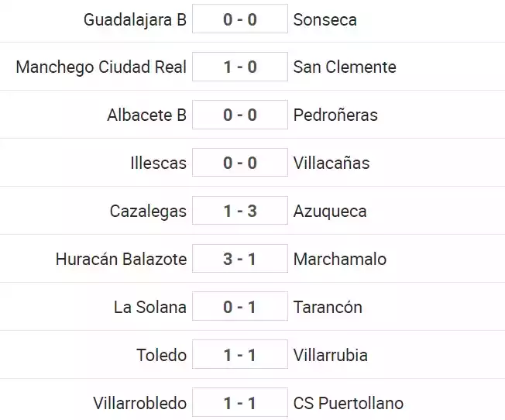Image resolution: width=505 pixels, height=420 pixels.
Task: Open the Pedroñeras team page
Action: (335, 115)
